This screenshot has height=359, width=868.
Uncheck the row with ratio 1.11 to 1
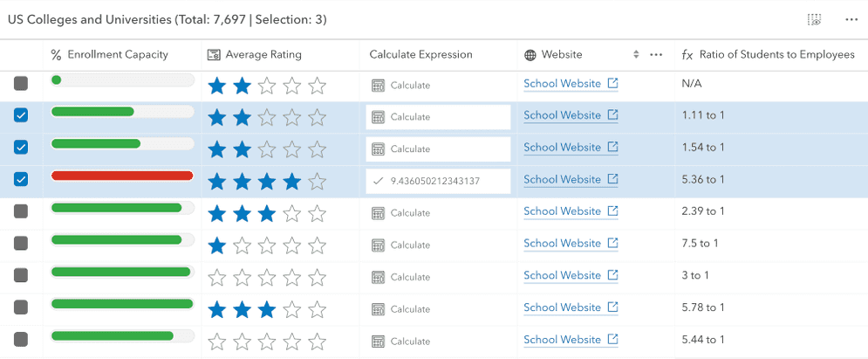(x=21, y=115)
